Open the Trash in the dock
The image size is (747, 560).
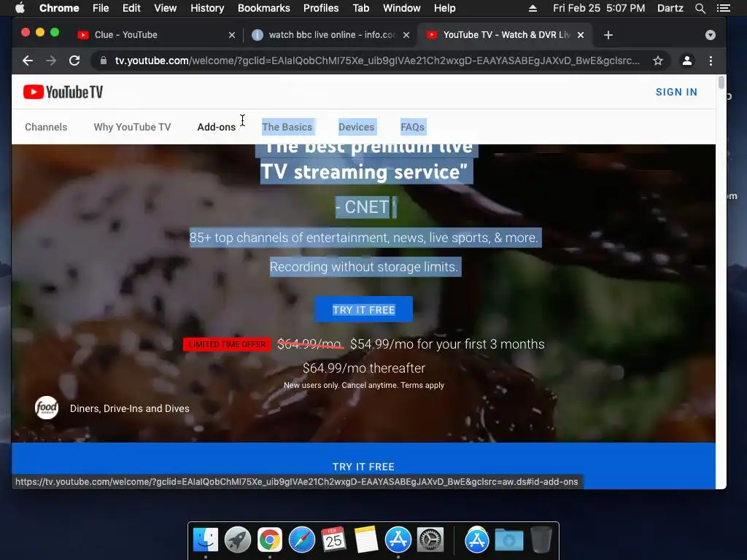(x=541, y=540)
